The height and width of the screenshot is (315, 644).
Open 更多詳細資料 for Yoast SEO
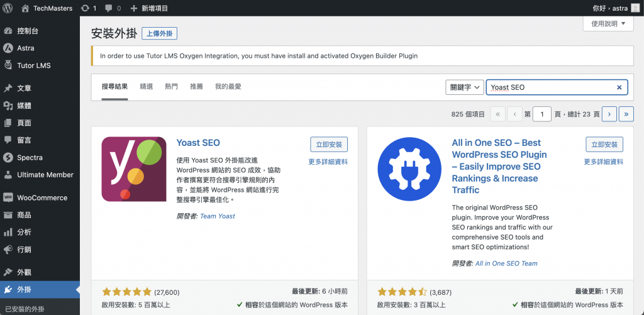[328, 162]
